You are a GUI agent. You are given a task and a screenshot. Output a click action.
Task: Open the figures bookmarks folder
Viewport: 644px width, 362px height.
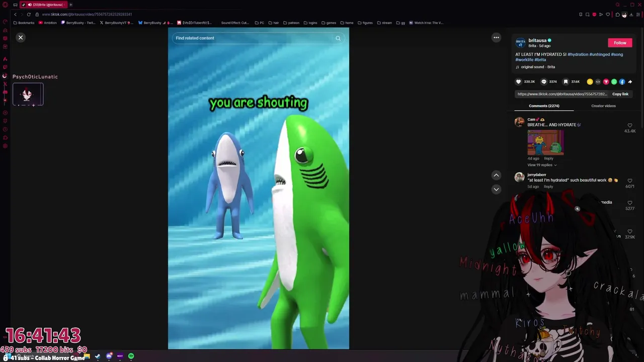tap(365, 23)
